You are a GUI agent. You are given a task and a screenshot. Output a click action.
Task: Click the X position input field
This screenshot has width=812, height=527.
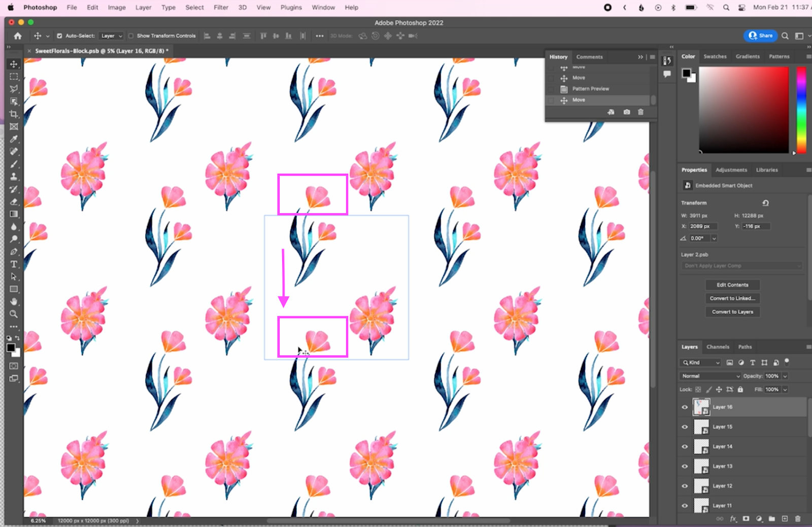(x=702, y=226)
